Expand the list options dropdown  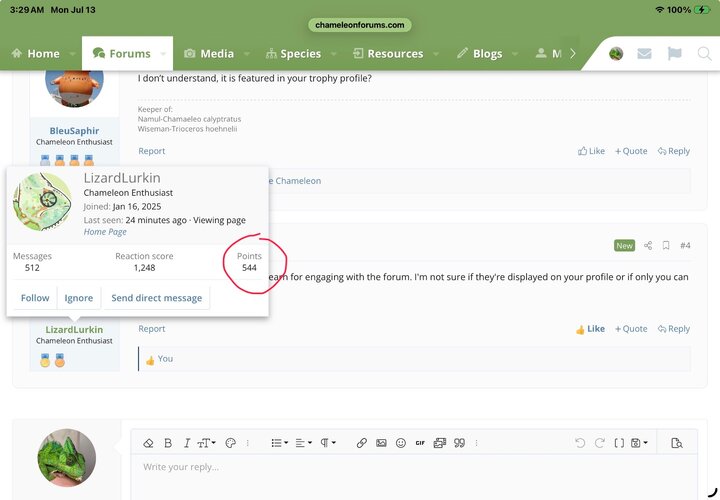coord(280,443)
